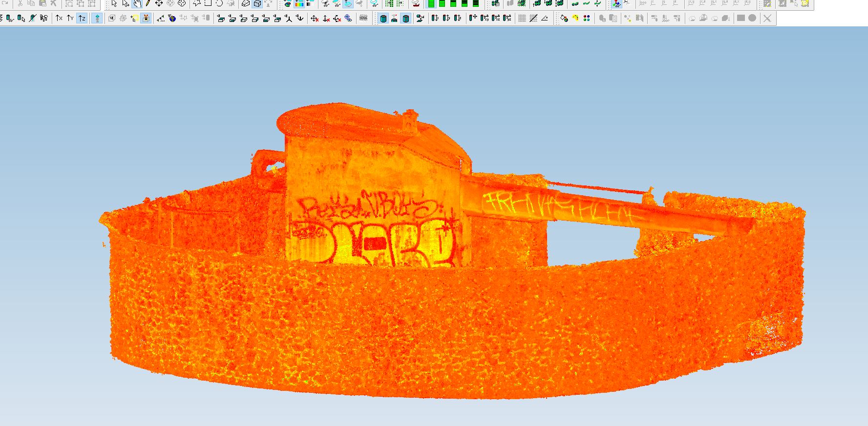
Task: Click the large X cancel icon
Action: click(x=767, y=18)
